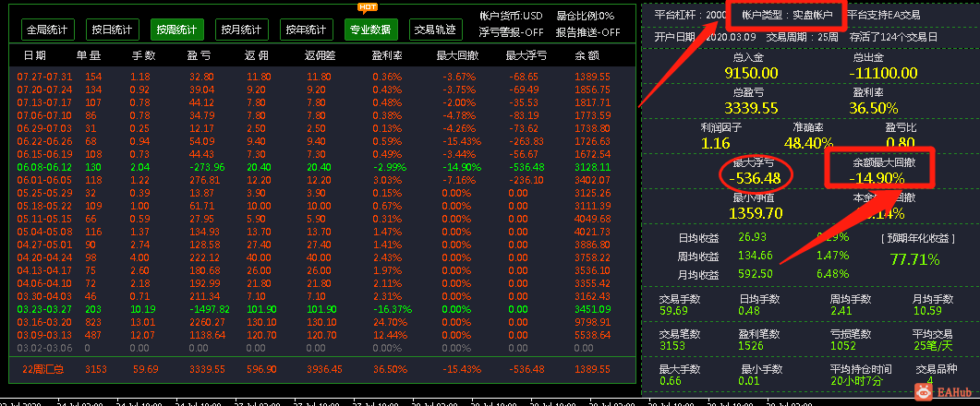Click the 周均收益 value 134.66
The width and height of the screenshot is (980, 406).
click(755, 255)
